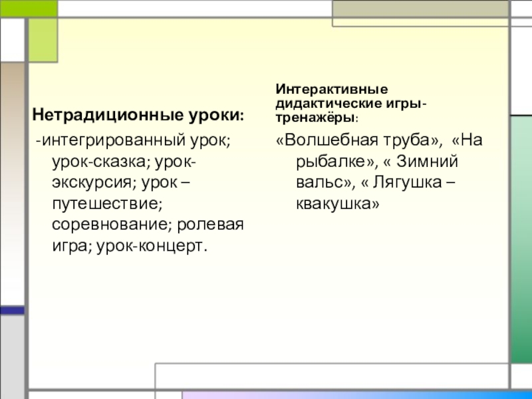This screenshot has width=532, height=399.
Task: Click the title «Волшебная труба»
Action: click(359, 140)
